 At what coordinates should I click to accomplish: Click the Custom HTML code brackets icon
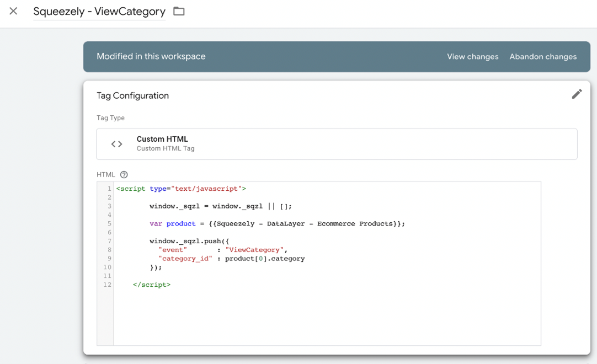[x=116, y=143]
